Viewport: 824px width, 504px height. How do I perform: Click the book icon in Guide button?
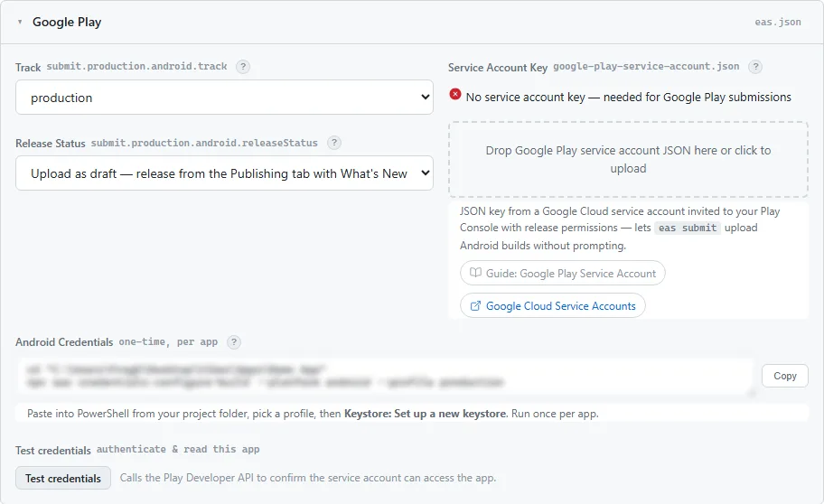pyautogui.click(x=475, y=273)
